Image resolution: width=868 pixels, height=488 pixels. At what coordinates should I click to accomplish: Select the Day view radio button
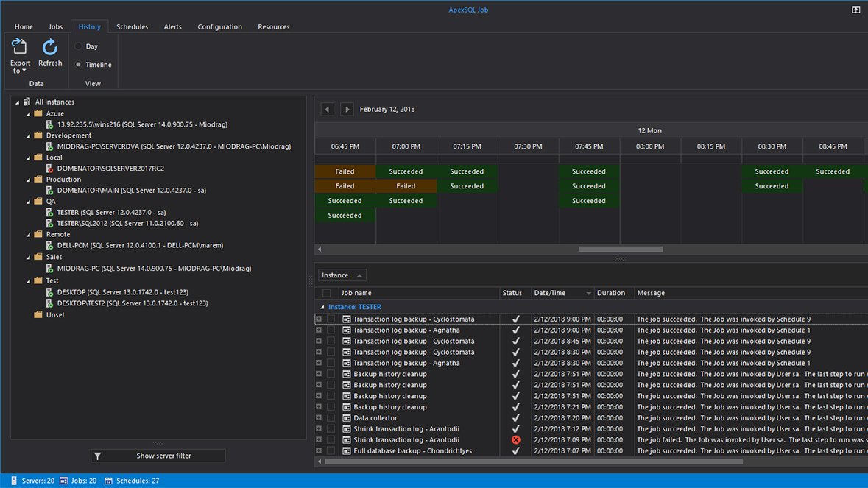[78, 46]
